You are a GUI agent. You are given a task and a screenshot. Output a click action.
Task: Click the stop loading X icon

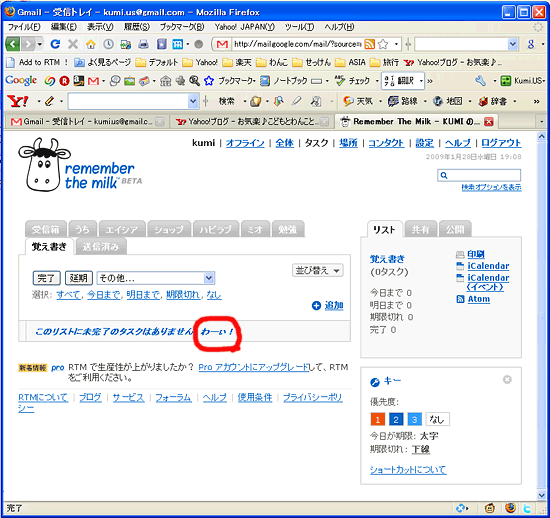coord(73,44)
